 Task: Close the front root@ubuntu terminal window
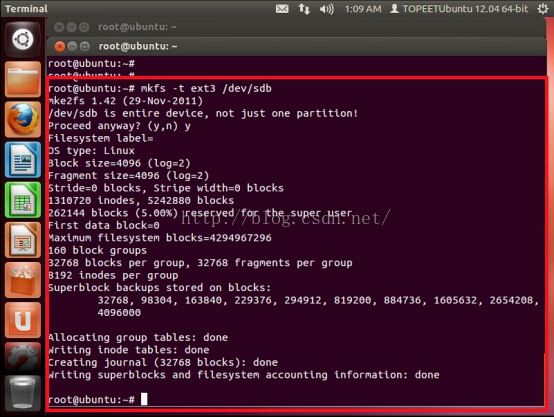point(60,46)
